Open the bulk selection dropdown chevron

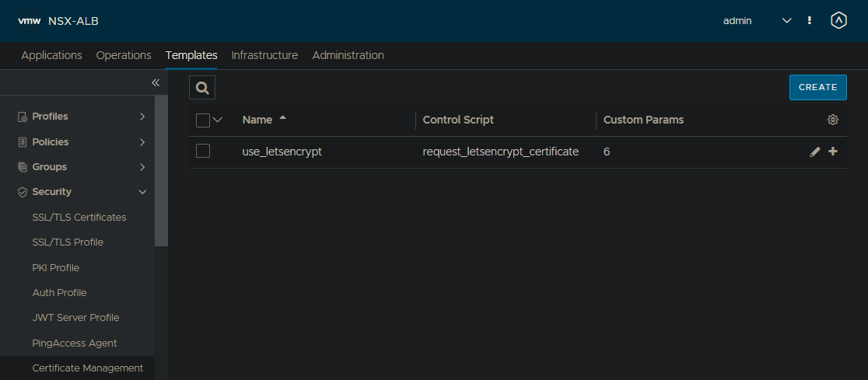tap(218, 120)
